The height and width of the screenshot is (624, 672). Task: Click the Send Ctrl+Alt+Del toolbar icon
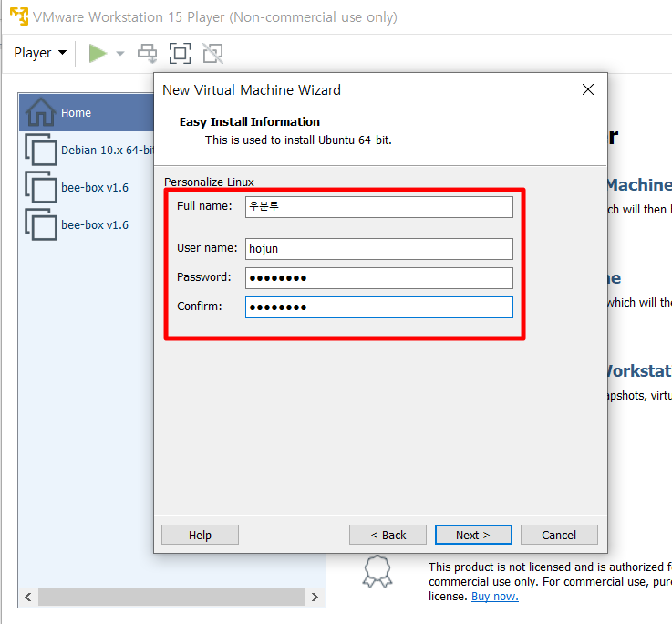[x=148, y=54]
